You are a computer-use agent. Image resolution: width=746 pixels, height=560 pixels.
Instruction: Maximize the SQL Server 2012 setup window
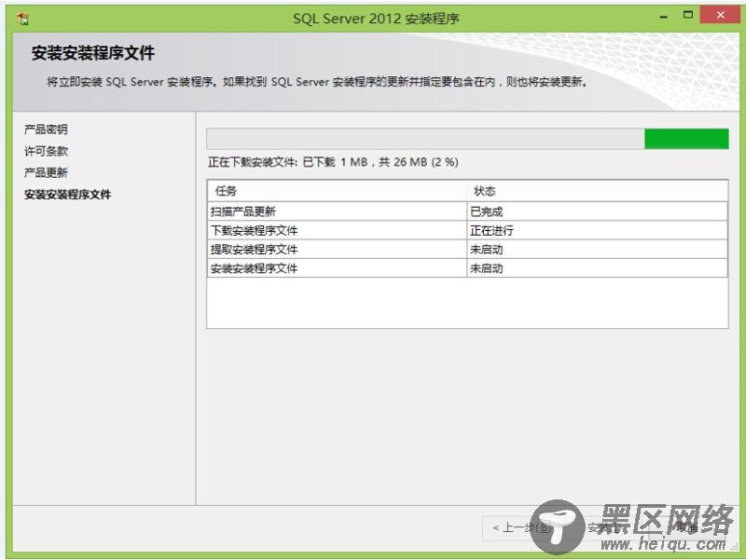tap(688, 15)
